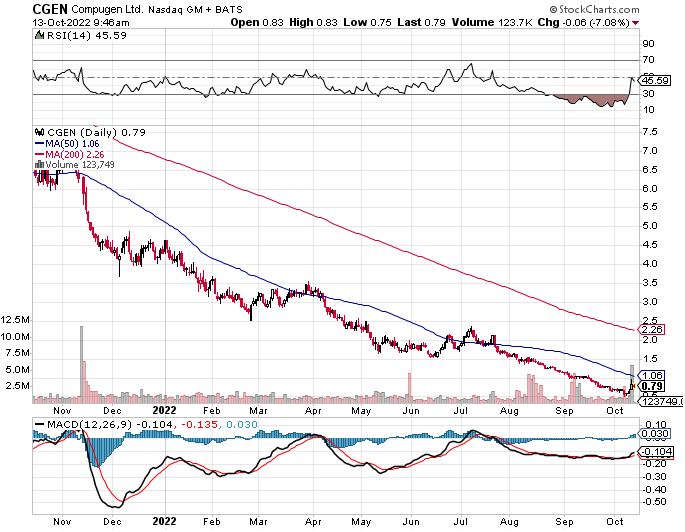Click the red -0.135 signal value in the MACD legend
Image resolution: width=685 pixels, height=532 pixels.
(x=199, y=425)
